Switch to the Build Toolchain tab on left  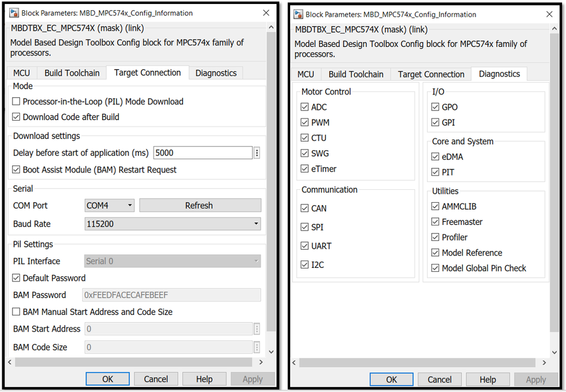(x=72, y=73)
